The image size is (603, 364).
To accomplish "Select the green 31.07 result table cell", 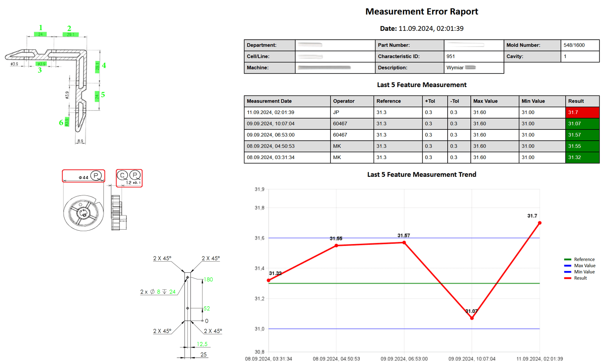I will tap(582, 124).
